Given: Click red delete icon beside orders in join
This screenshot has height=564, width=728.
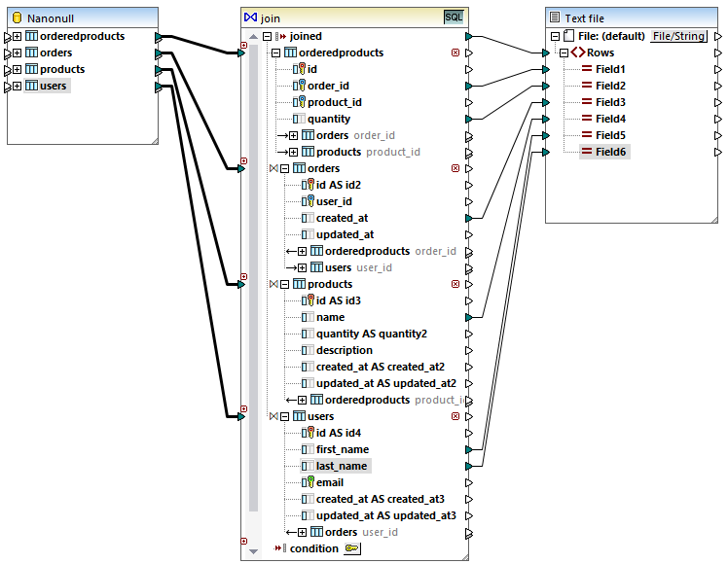Looking at the screenshot, I should 455,168.
